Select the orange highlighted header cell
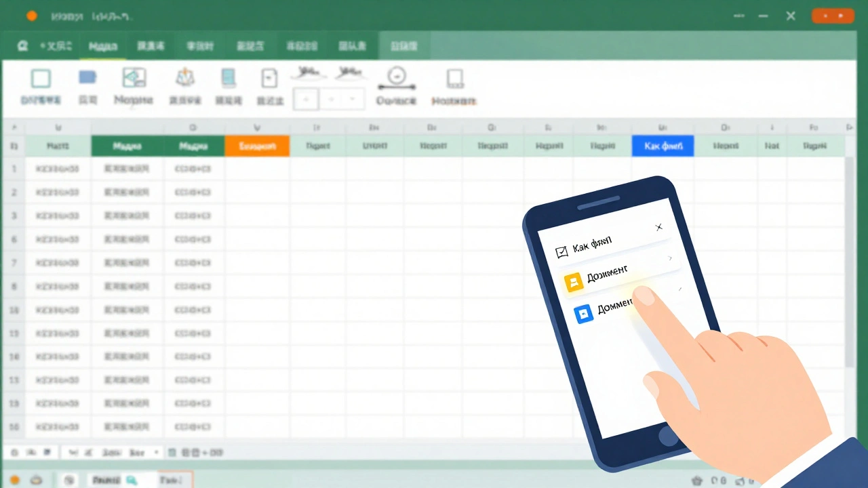 257,146
